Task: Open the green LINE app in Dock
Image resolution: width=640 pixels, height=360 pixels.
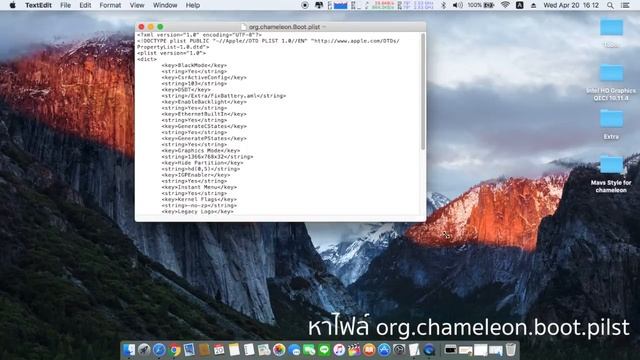Action: point(324,350)
